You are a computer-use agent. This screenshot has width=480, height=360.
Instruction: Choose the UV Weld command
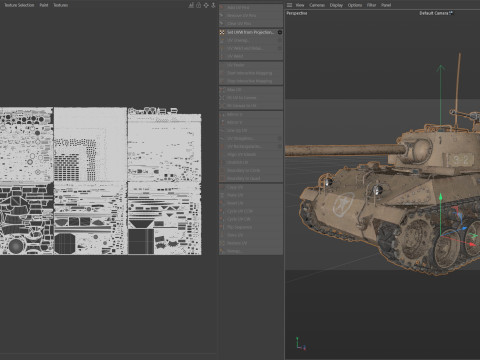(x=251, y=56)
